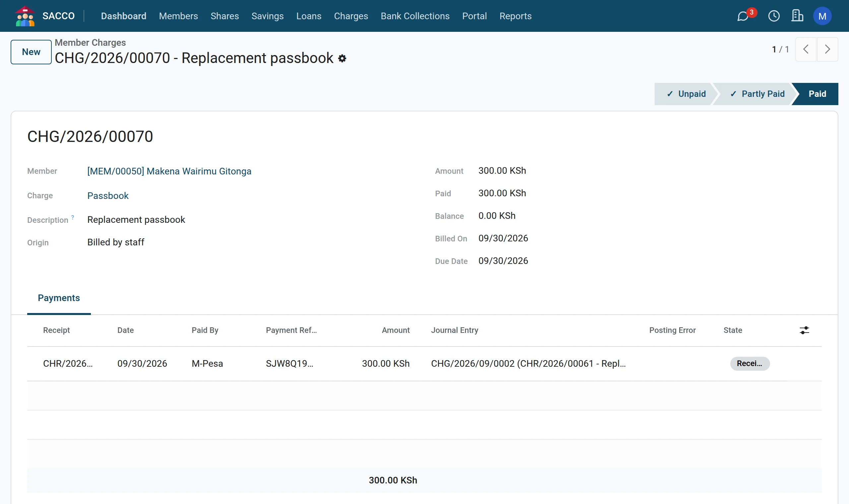The height and width of the screenshot is (504, 849).
Task: Go to next record arrow
Action: pyautogui.click(x=827, y=49)
